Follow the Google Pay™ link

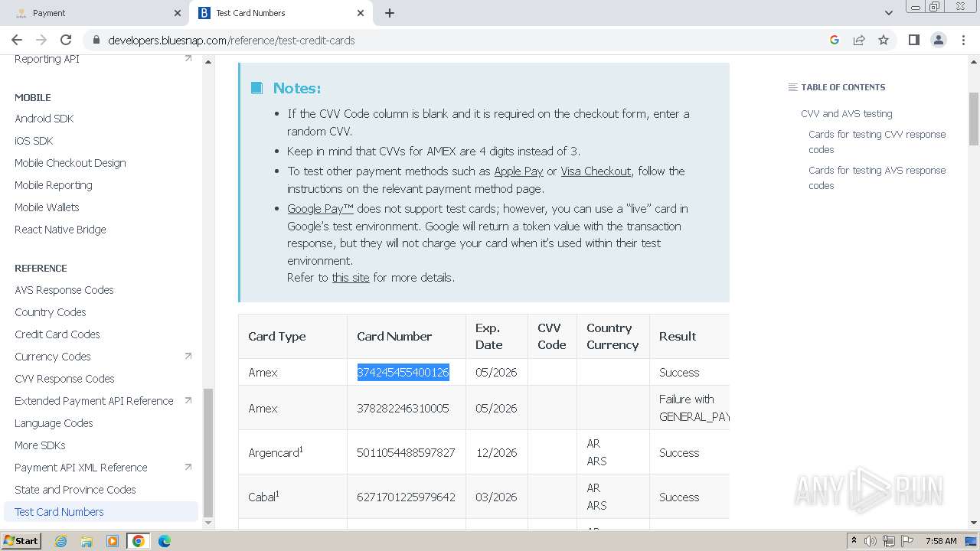[320, 209]
